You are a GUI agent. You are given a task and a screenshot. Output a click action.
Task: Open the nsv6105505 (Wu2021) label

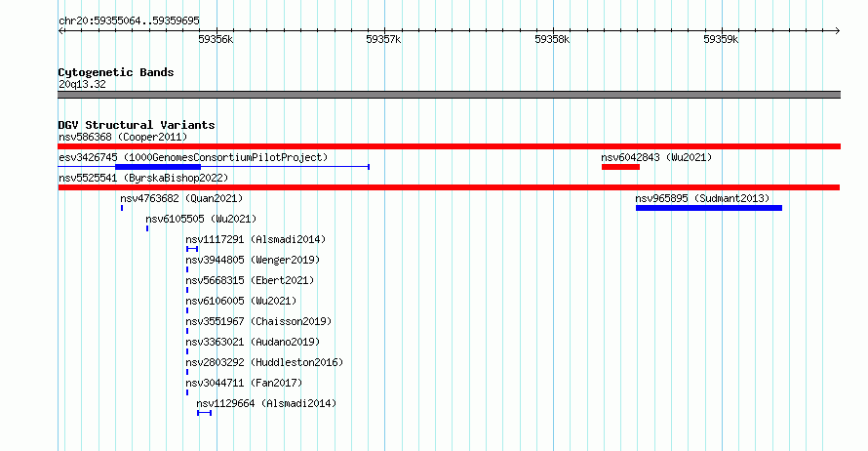pyautogui.click(x=201, y=219)
